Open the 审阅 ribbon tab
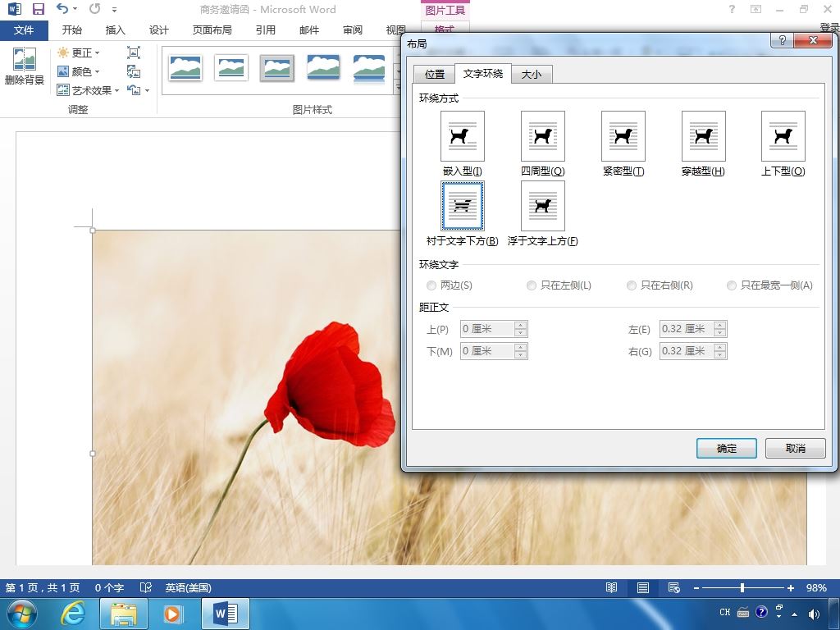This screenshot has height=630, width=840. [352, 30]
